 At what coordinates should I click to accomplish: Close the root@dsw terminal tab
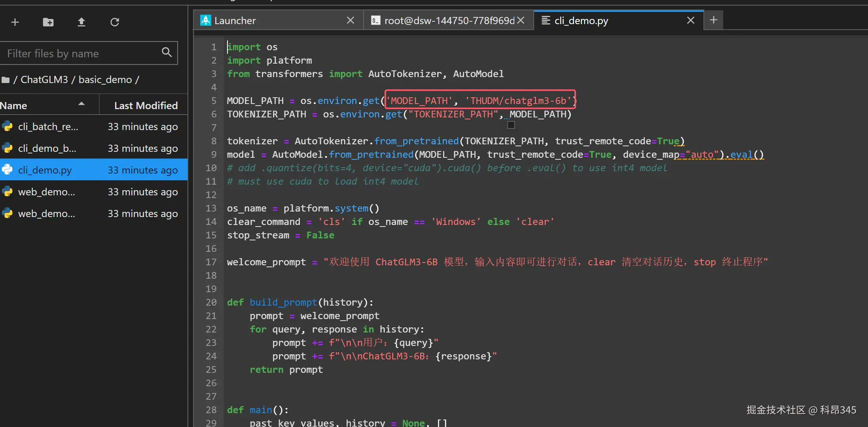click(521, 20)
